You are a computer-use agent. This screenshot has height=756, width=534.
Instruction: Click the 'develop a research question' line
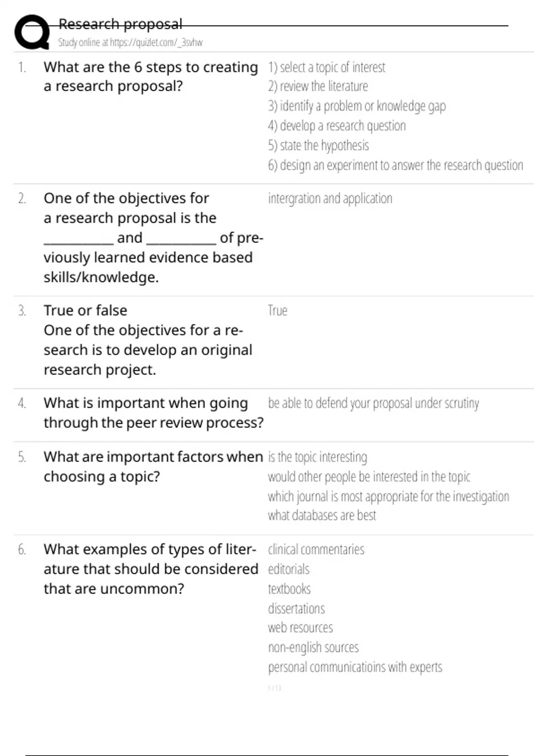[x=337, y=126]
